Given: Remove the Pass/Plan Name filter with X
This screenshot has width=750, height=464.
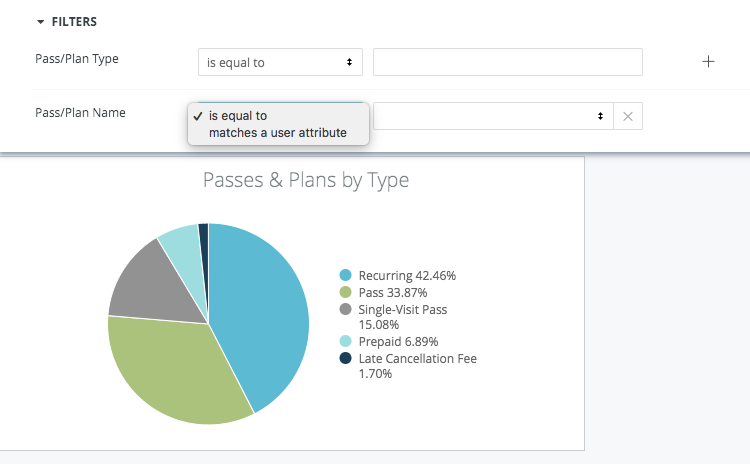Looking at the screenshot, I should 628,116.
